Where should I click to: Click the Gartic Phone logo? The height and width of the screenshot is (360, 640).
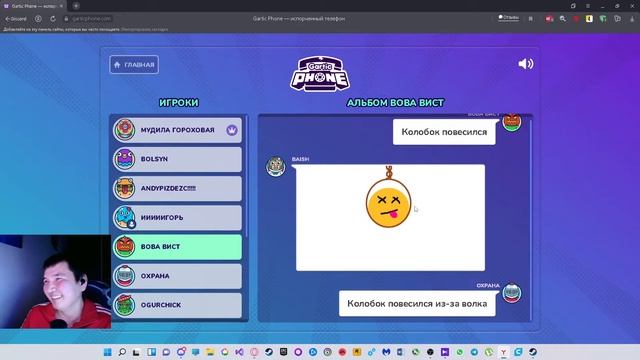coord(320,74)
